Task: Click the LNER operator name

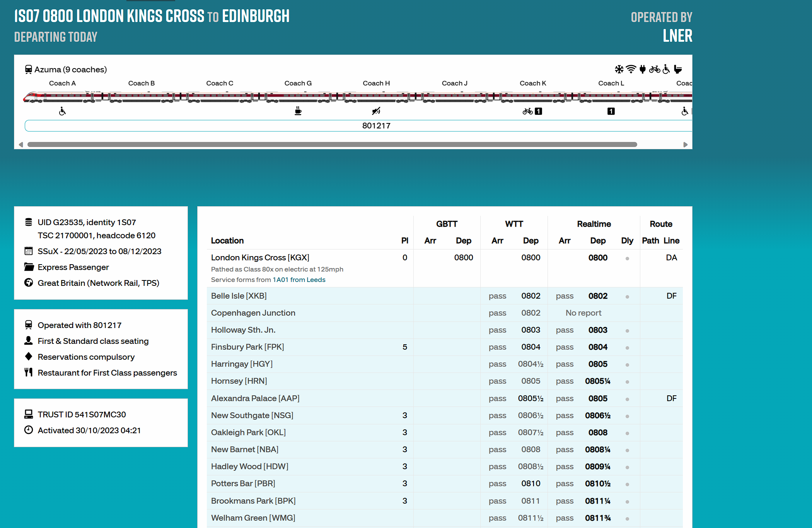Action: click(677, 36)
